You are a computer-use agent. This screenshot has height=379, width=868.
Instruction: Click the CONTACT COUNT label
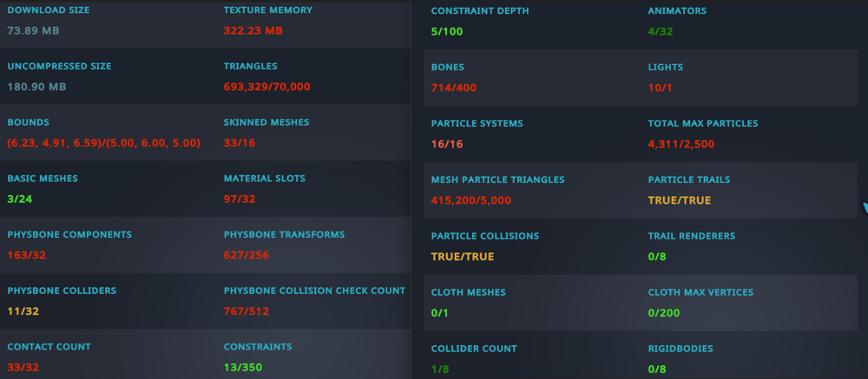point(49,347)
